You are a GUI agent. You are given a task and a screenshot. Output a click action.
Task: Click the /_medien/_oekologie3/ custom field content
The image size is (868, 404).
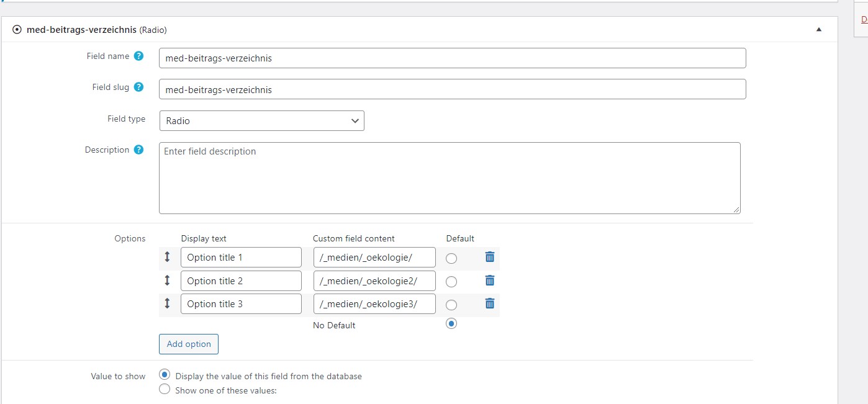coord(374,304)
